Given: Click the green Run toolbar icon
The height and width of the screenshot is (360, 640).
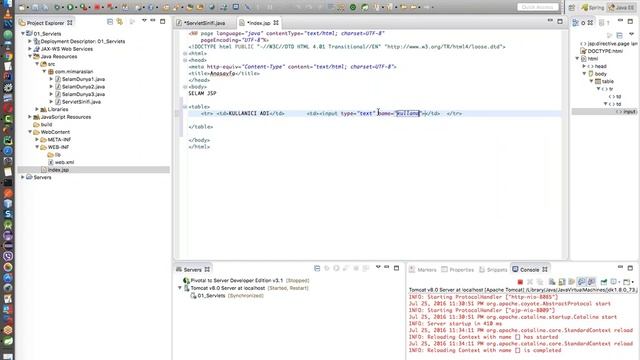Looking at the screenshot, I should click(70, 7).
